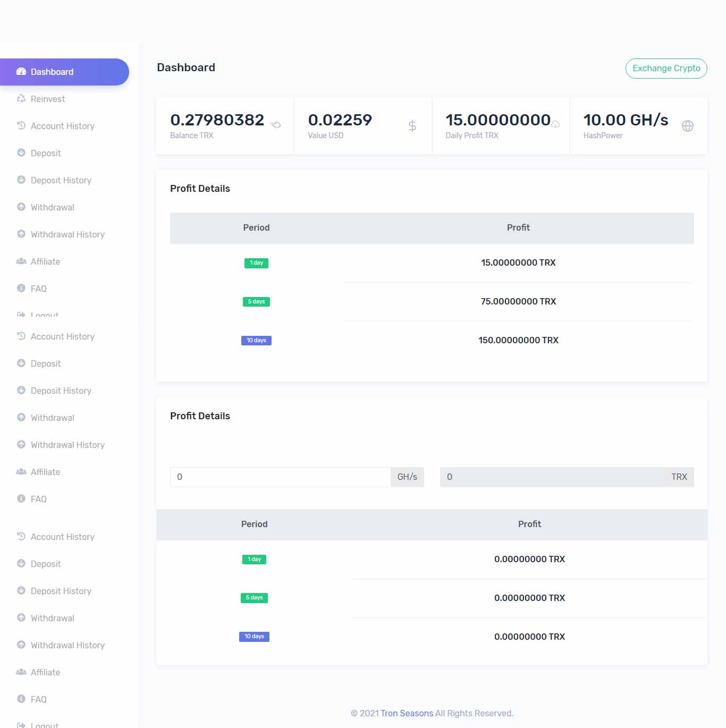
Task: Open Account History directly below Reinvest
Action: pos(62,126)
